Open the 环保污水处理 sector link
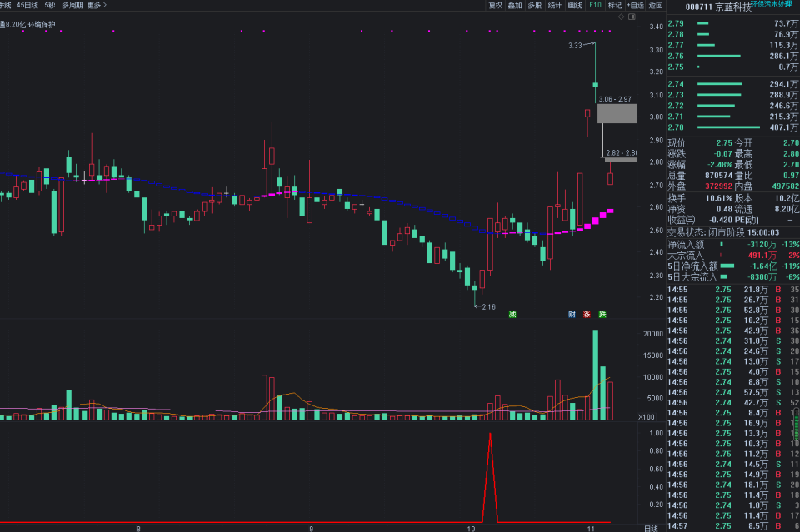The image size is (800, 532). pos(771,4)
